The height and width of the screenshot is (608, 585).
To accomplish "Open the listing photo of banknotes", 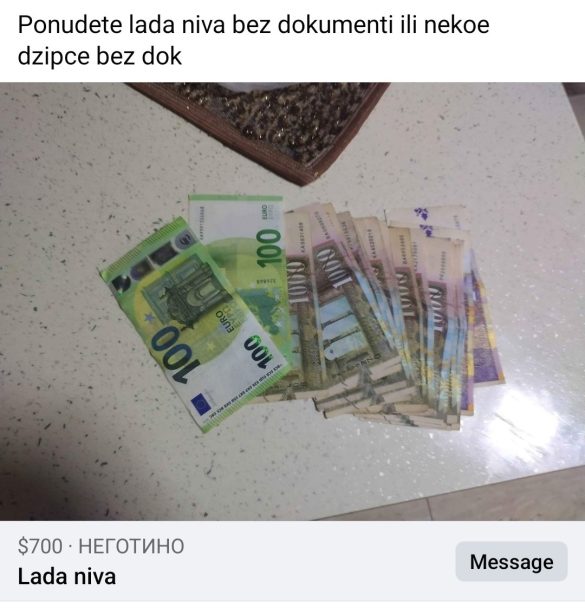I will coord(292,301).
